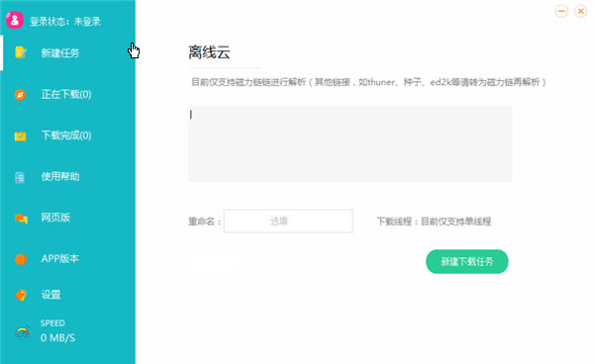Click the SPEED label
594x364 pixels.
click(52, 323)
